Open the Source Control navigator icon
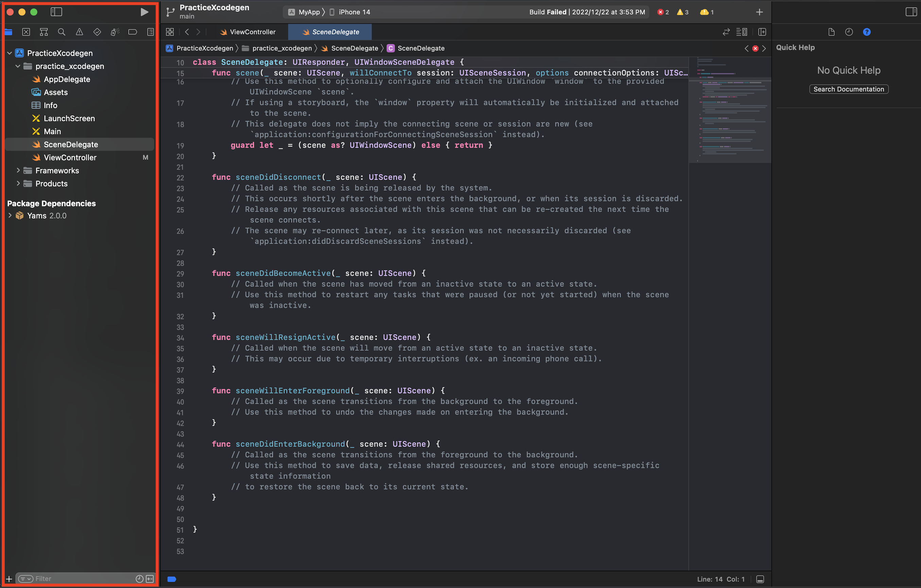This screenshot has height=588, width=921. 26,32
